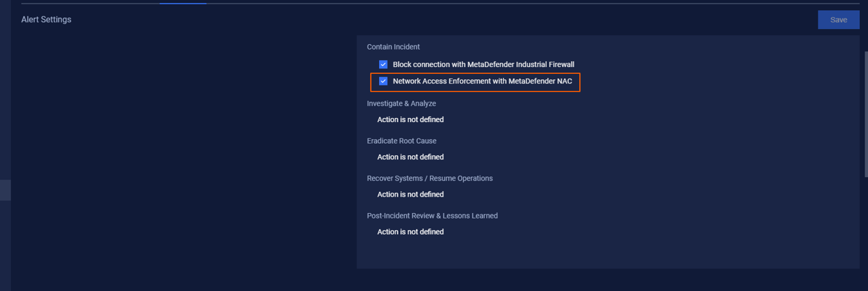
Task: Select the Investigate & Analyze section heading
Action: [401, 104]
